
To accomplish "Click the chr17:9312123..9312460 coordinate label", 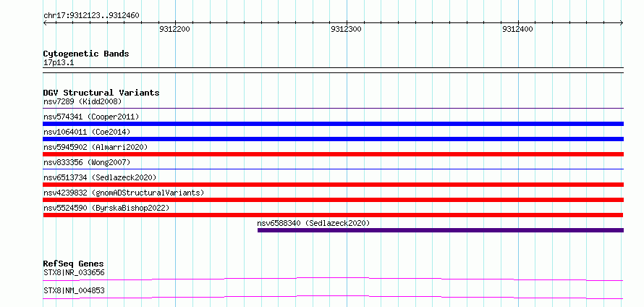I will coord(91,16).
